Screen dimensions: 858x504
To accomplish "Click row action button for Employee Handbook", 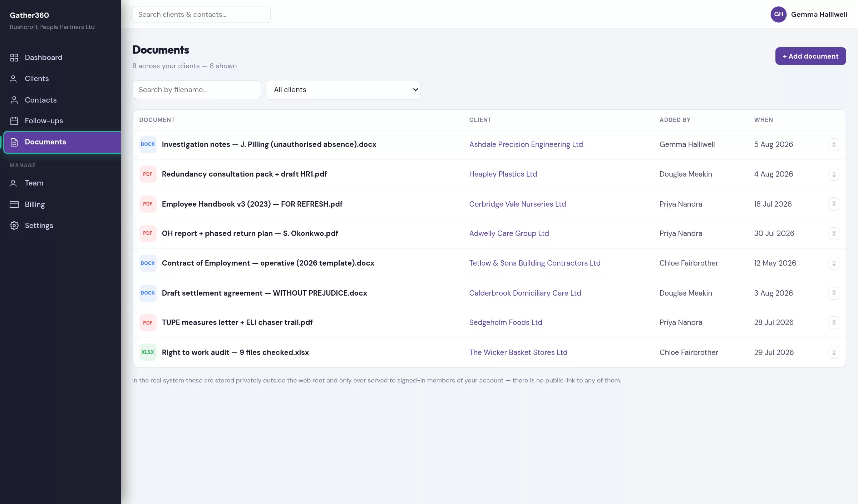I will [834, 204].
